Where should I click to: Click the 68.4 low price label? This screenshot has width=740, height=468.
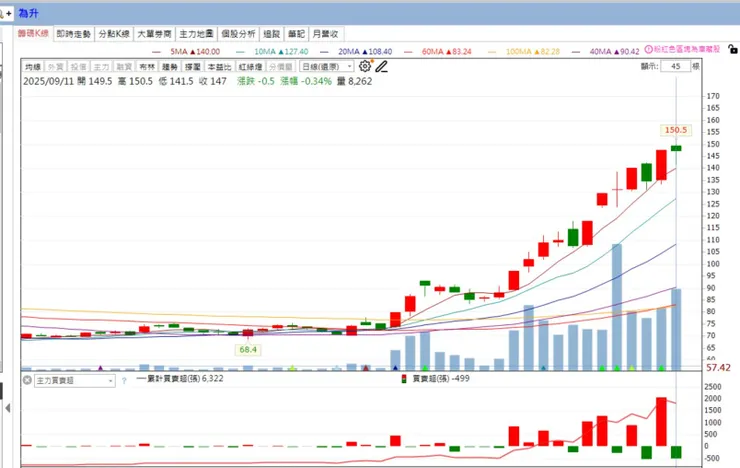click(x=248, y=350)
